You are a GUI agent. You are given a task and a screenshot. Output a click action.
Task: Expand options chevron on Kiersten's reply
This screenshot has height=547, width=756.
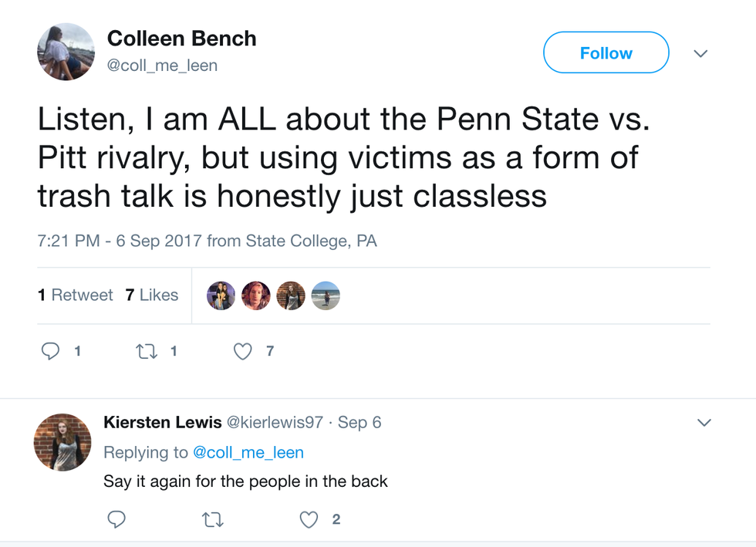pos(704,423)
